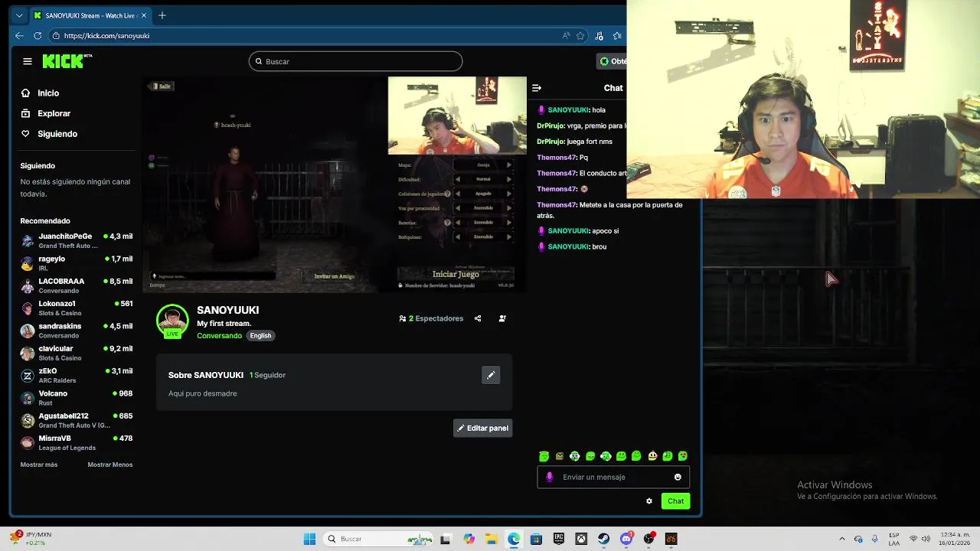
Task: Open Explorar in the sidebar
Action: coord(54,113)
